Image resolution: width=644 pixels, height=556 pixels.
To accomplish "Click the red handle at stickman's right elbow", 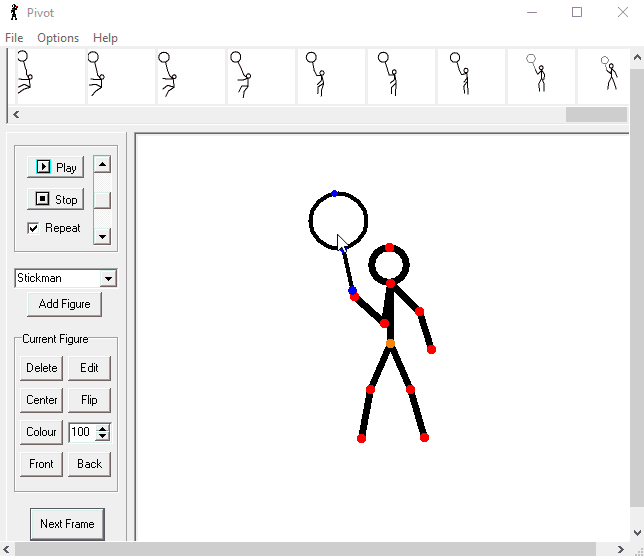I will pos(419,312).
